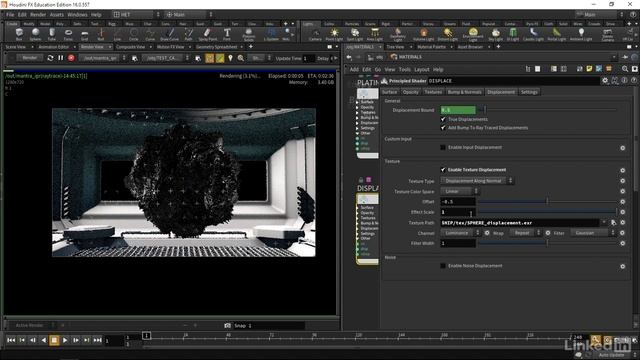640x360 pixels.
Task: Open the parameter gear menu for Principled Shader
Action: [605, 81]
